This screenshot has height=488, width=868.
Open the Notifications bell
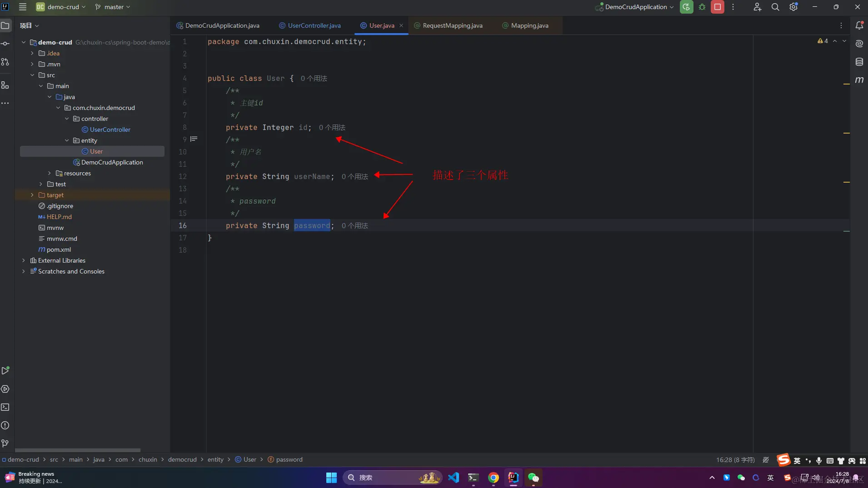point(859,25)
